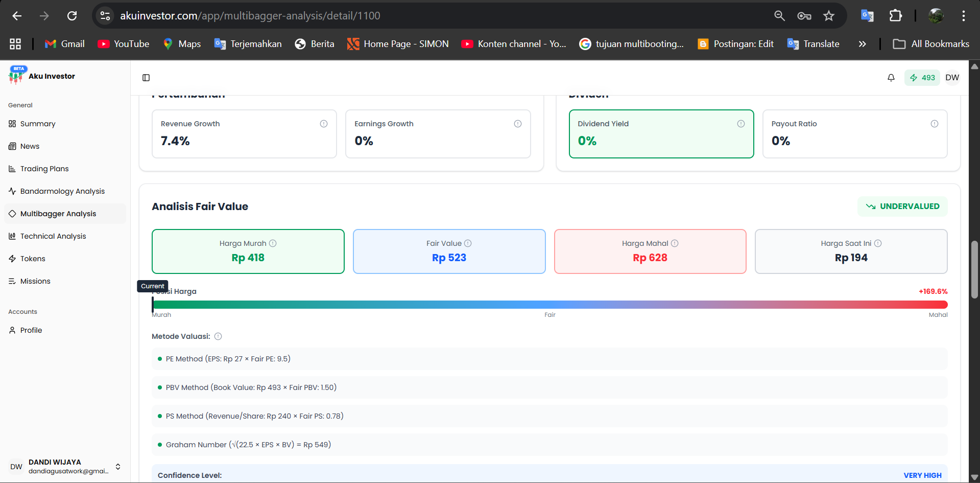Screen dimensions: 980x483
Task: Click the Harga Mahal info icon
Action: [675, 243]
